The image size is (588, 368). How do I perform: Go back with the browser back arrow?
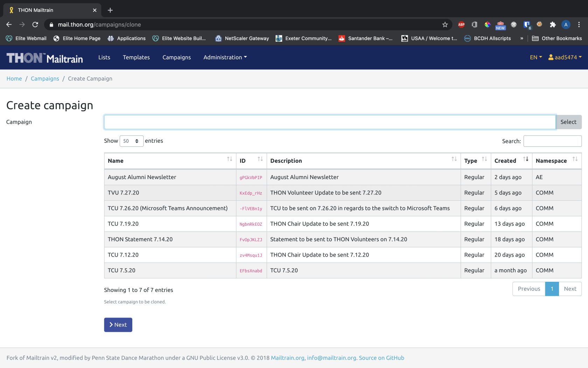coord(9,25)
